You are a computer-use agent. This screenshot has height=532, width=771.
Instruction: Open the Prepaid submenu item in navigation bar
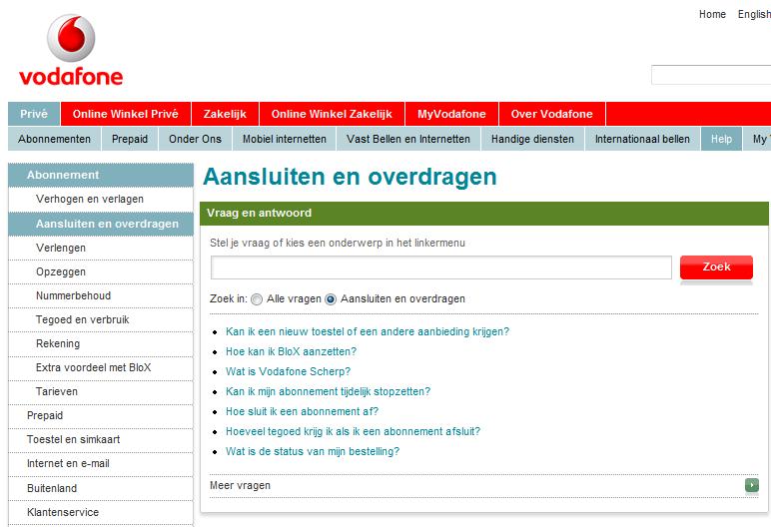130,139
